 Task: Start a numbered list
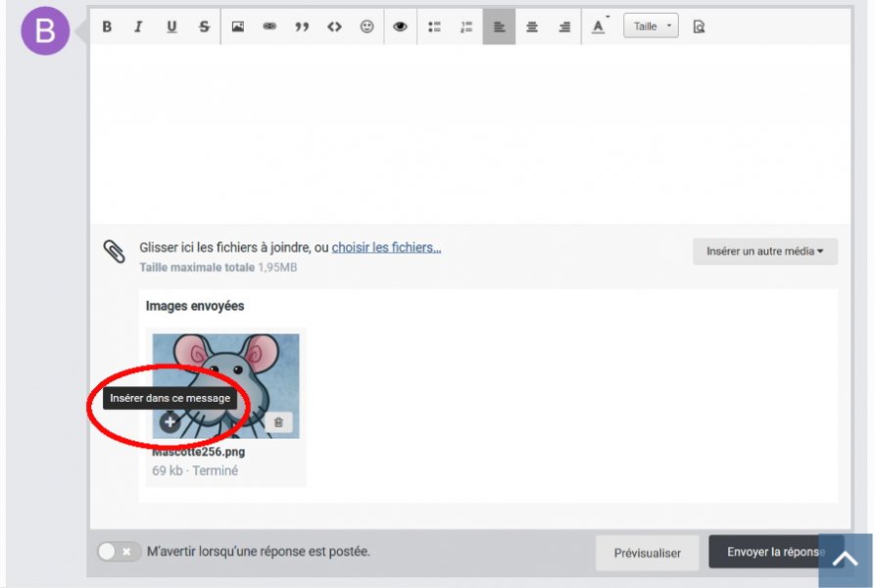pos(466,27)
